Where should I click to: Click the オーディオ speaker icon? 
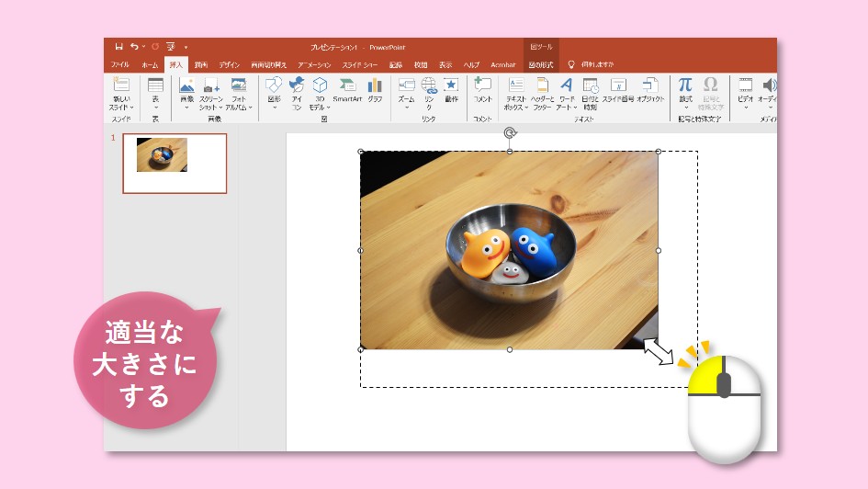coord(770,85)
